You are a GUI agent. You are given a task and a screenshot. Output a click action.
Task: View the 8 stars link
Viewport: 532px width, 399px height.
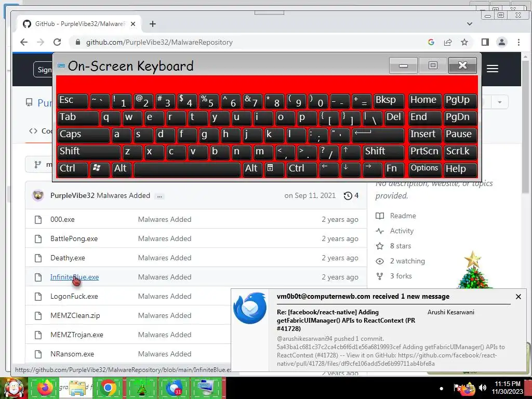pyautogui.click(x=401, y=246)
